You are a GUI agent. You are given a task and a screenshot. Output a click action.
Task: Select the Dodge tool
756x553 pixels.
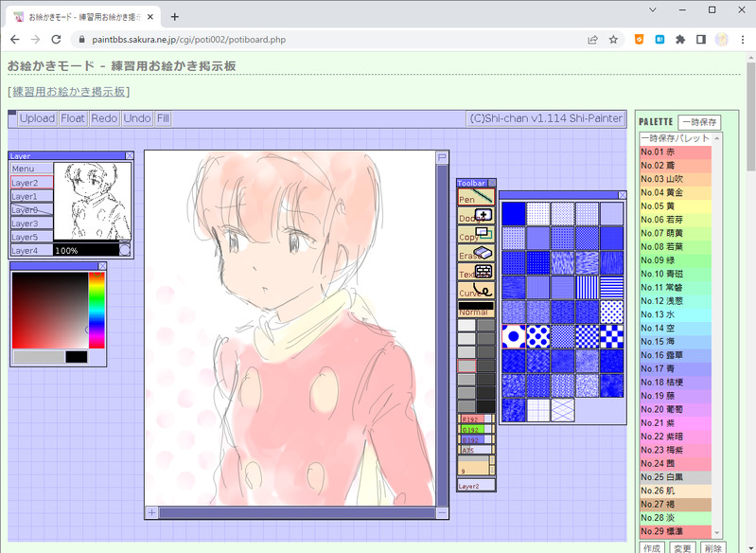coord(476,216)
